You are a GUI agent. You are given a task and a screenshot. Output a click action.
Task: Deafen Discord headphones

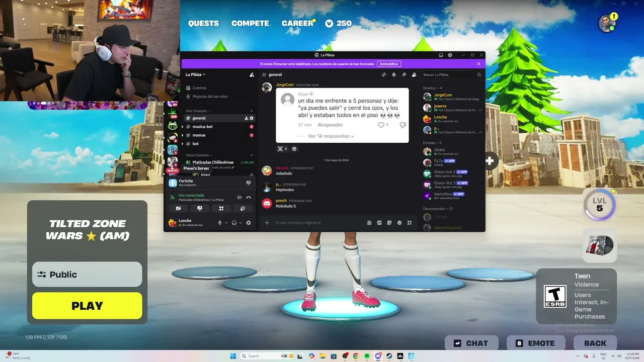click(234, 223)
